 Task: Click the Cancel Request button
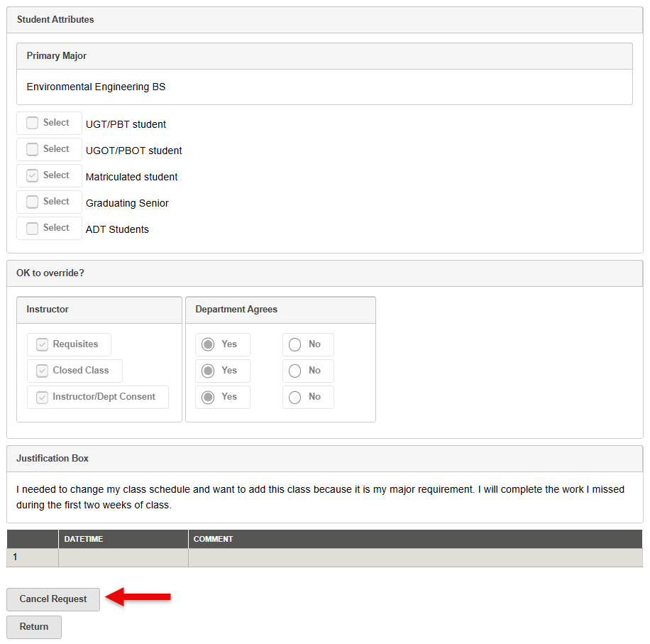[53, 599]
